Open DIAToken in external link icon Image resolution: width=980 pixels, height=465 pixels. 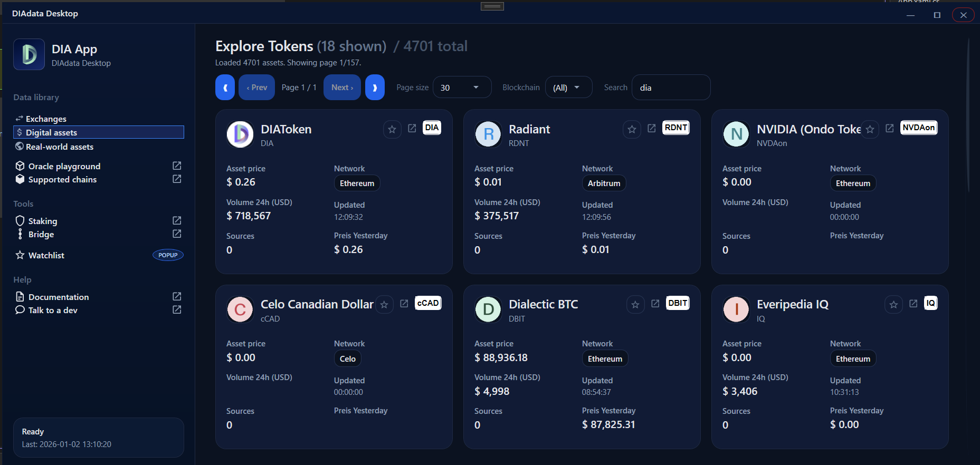tap(412, 128)
